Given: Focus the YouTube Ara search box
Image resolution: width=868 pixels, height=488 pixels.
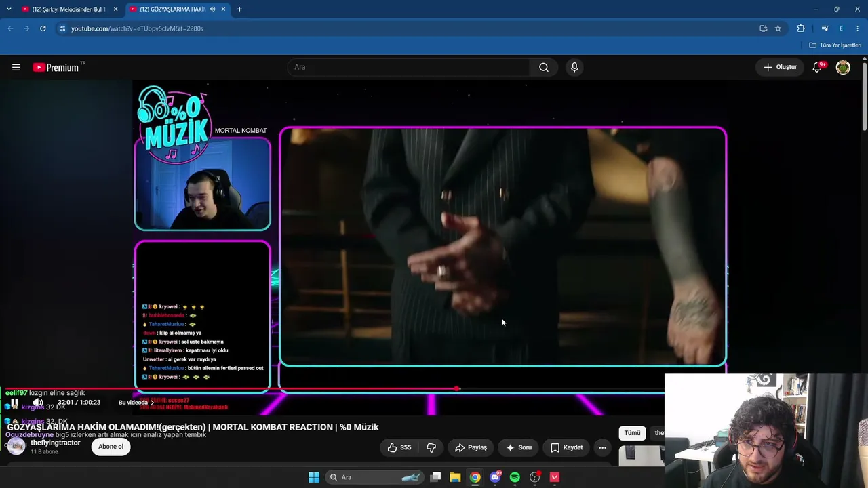Looking at the screenshot, I should [408, 67].
